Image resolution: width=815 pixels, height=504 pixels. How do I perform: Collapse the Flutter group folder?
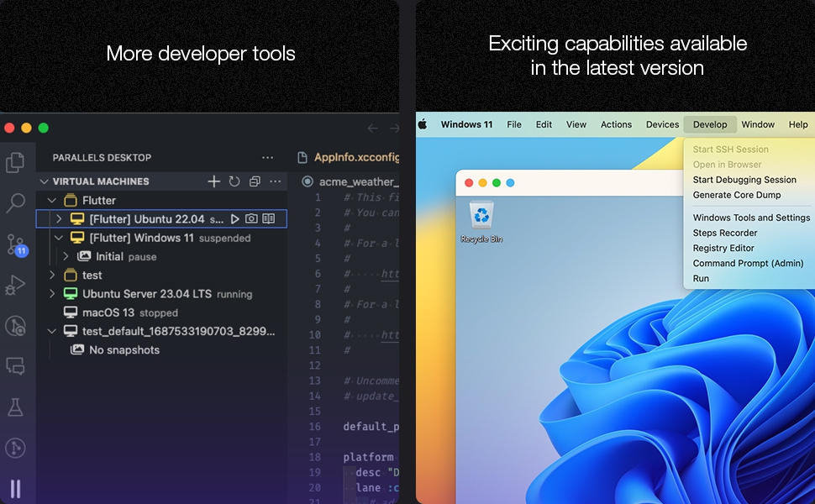tap(52, 200)
